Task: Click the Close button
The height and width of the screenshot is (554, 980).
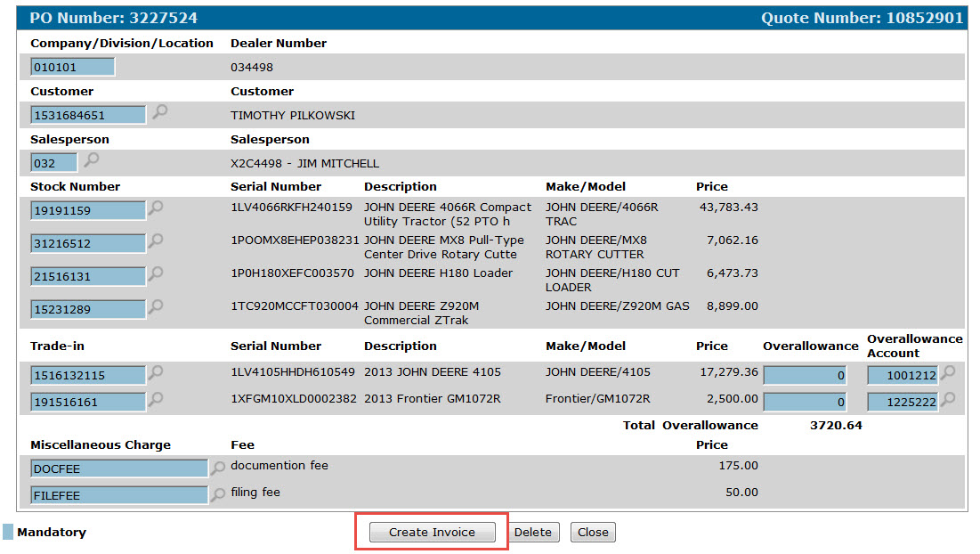Action: click(593, 532)
